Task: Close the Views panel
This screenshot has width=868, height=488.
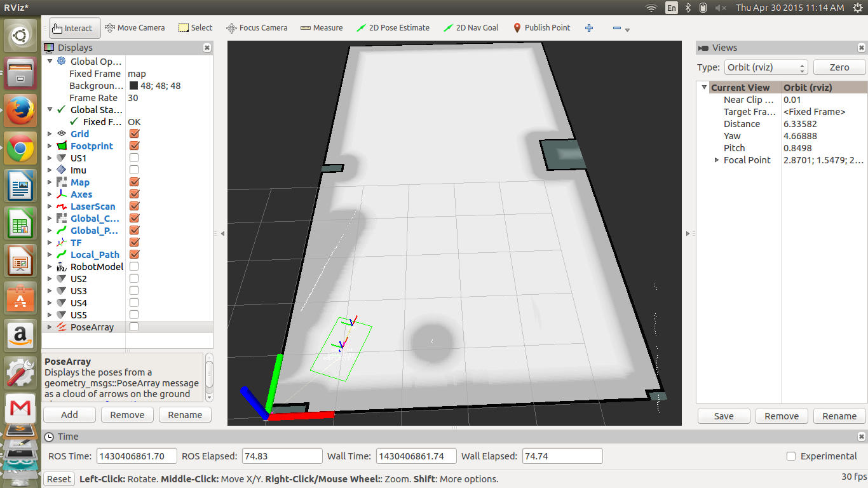Action: coord(862,48)
